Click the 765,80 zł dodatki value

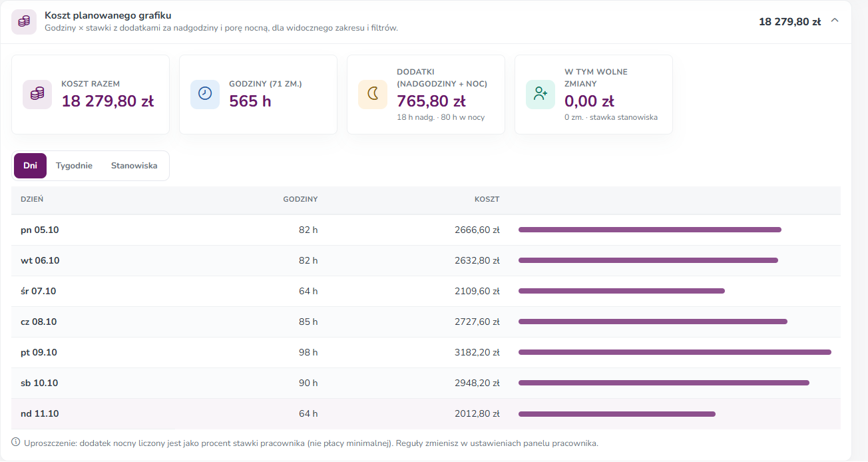pos(431,101)
